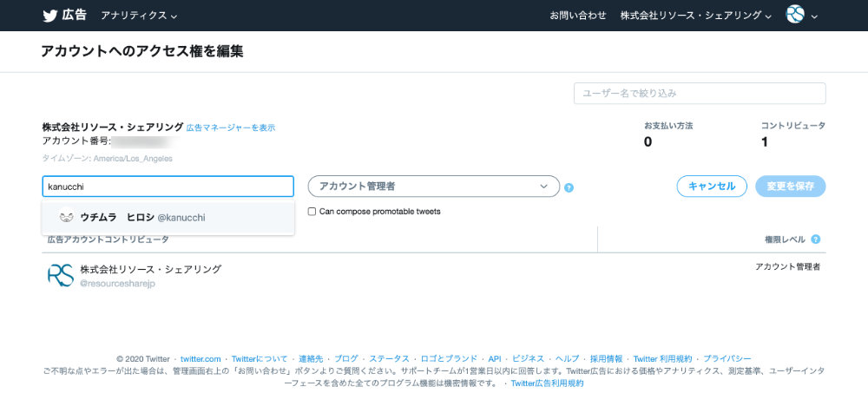The height and width of the screenshot is (393, 868).
Task: Open the Twitter 利用規約 footer link
Action: (x=662, y=358)
